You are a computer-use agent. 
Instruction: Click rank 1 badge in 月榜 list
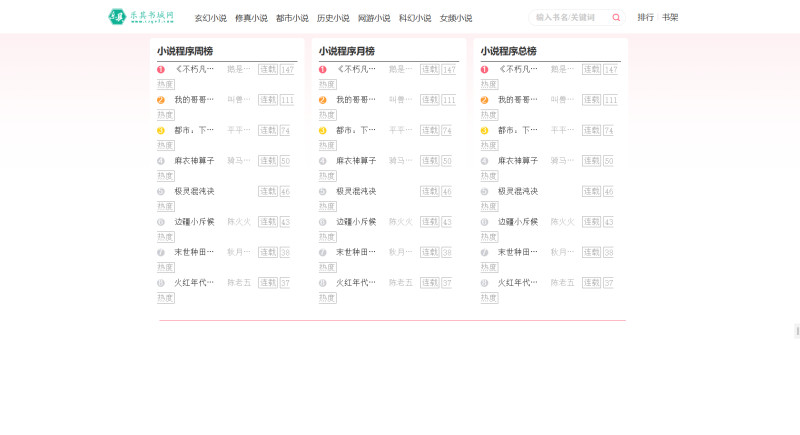pyautogui.click(x=322, y=69)
